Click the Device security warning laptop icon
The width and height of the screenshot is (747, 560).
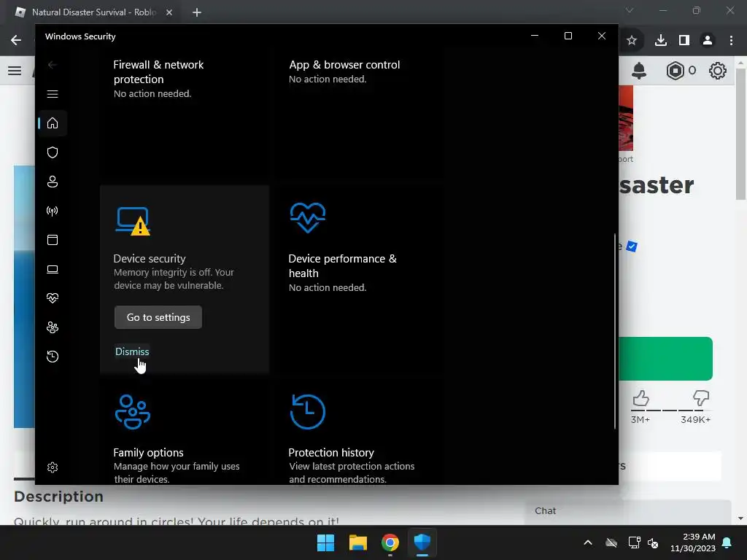coord(133,221)
